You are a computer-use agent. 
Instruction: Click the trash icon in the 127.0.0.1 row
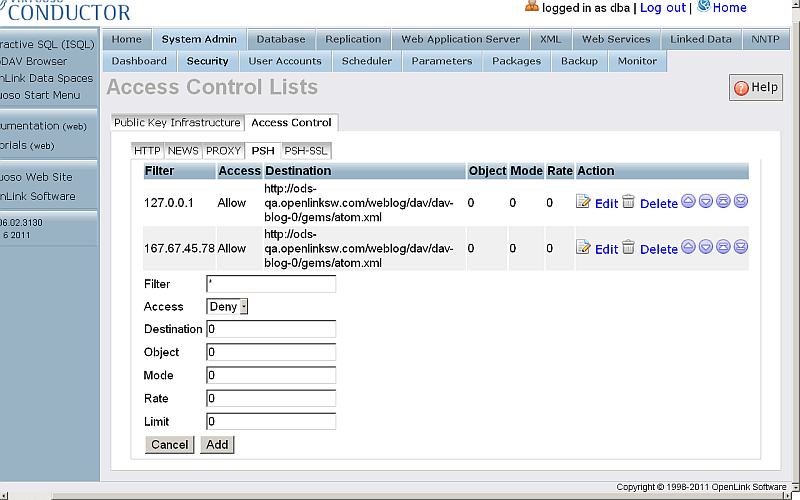628,202
